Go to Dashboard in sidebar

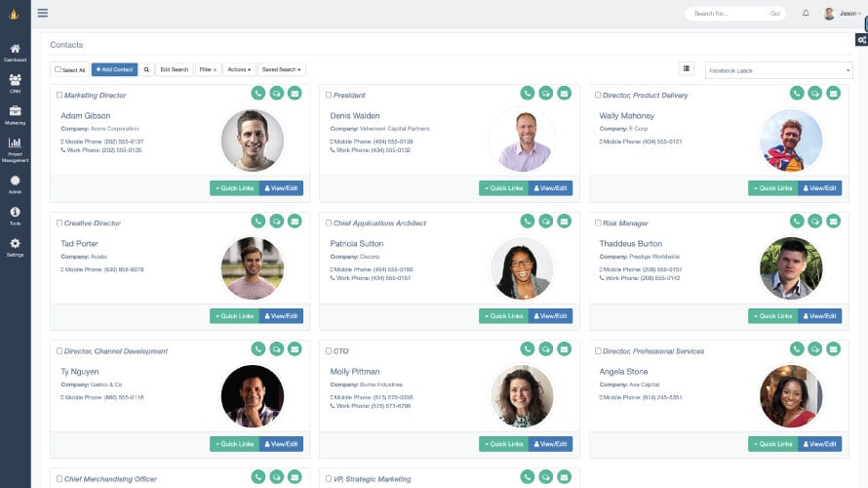pos(15,53)
